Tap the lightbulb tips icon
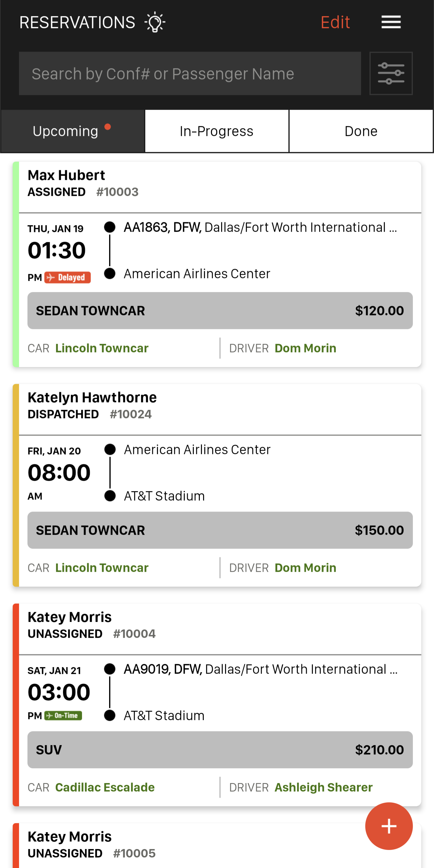This screenshot has width=434, height=868. click(155, 22)
